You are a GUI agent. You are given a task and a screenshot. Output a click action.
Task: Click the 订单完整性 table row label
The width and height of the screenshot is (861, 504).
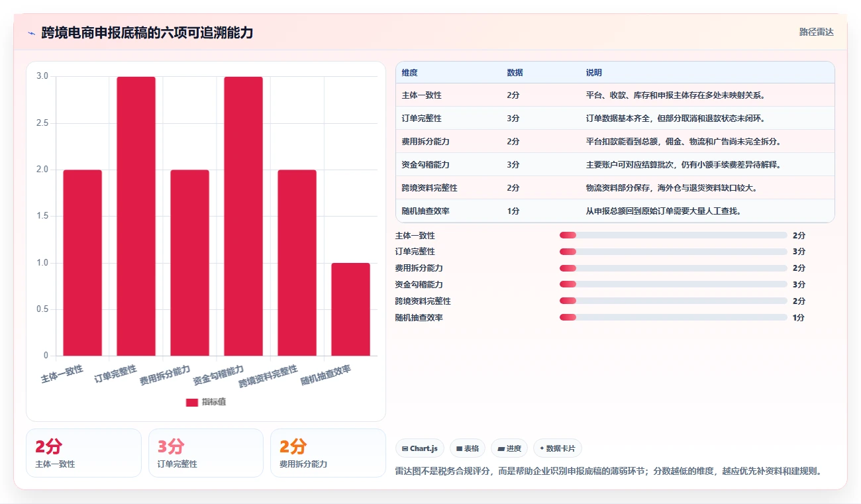(421, 119)
